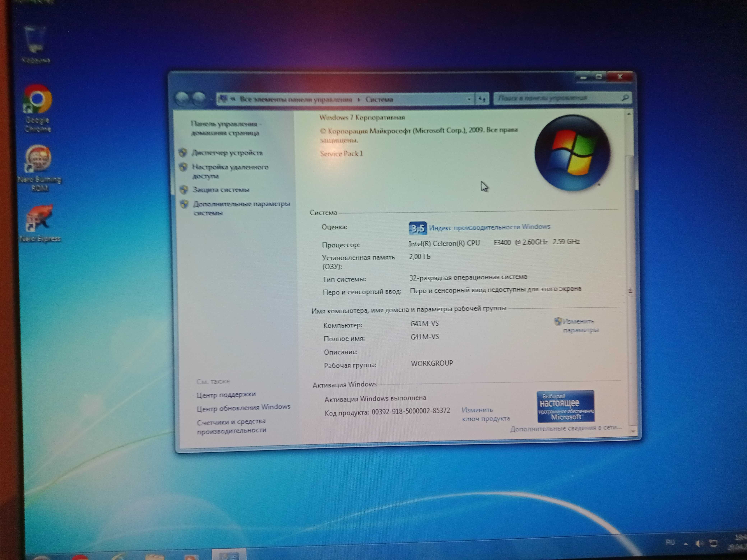Viewport: 747px width, 560px height.
Task: Maximize the System window
Action: 599,77
